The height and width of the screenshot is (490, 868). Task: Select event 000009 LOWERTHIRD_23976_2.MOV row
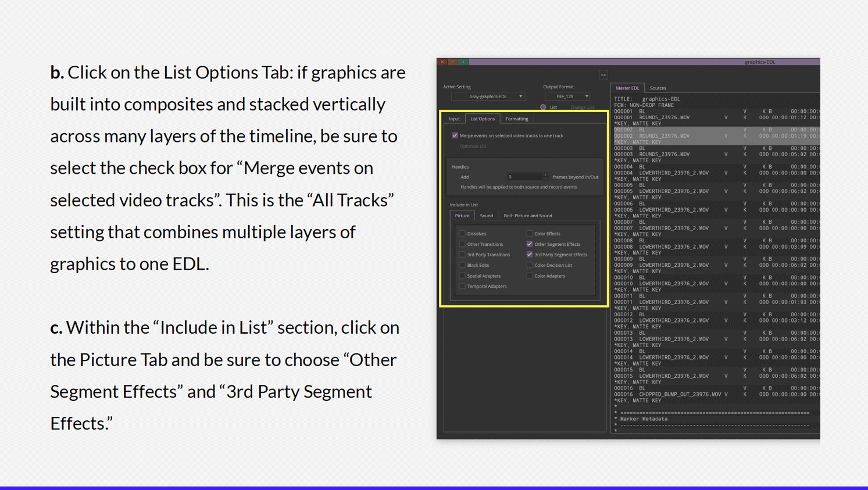[717, 265]
